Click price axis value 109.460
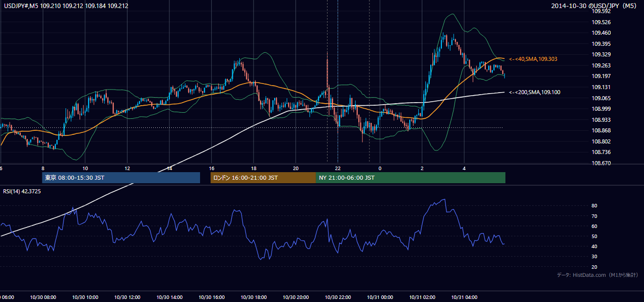 coord(601,33)
